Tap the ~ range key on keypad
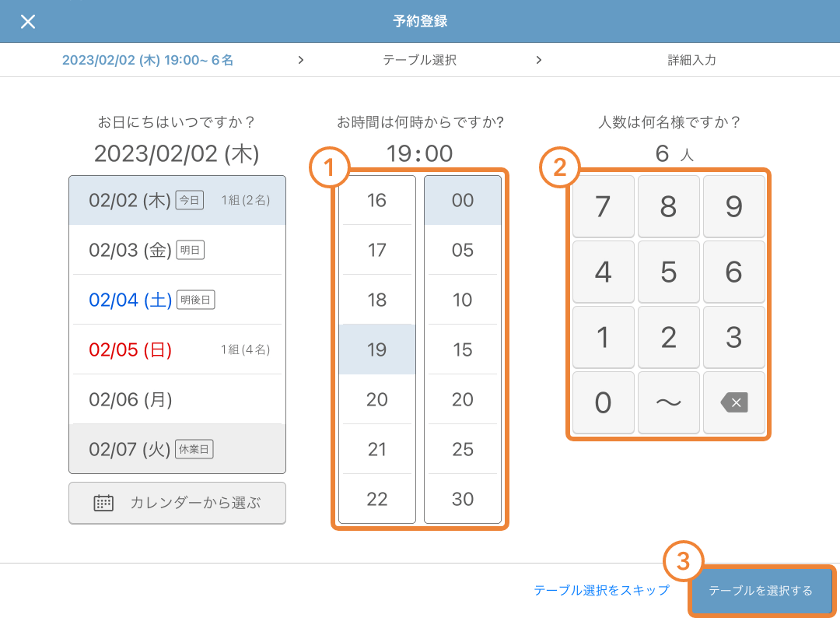Screen dimensions: 840x618 pos(669,402)
